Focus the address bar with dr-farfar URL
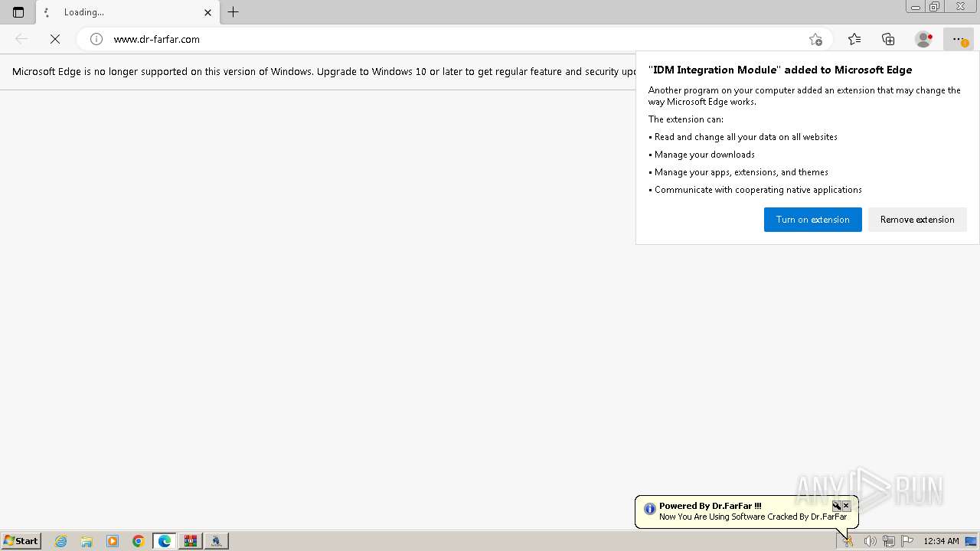 coord(455,39)
